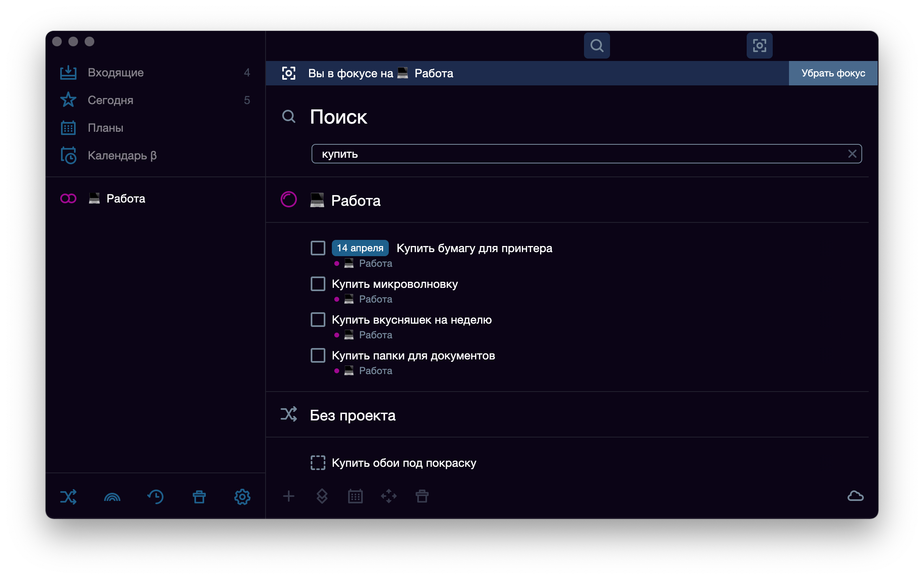This screenshot has width=924, height=579.
Task: Clear the search field with X
Action: coord(852,154)
